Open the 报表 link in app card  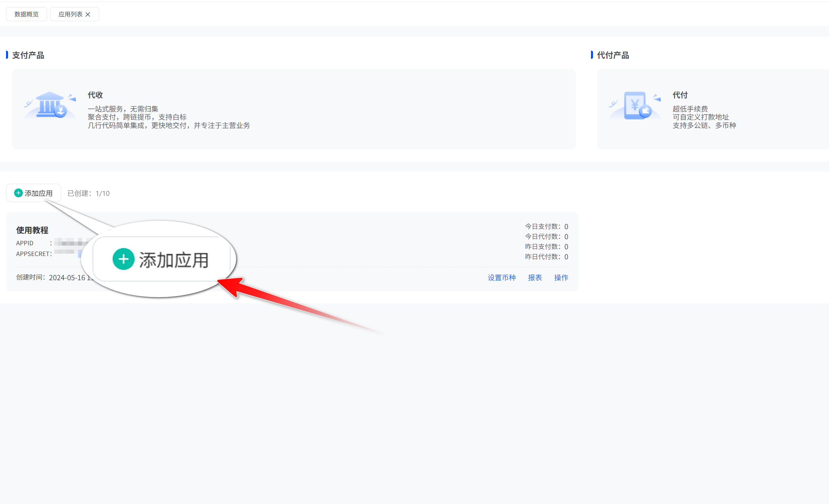[535, 278]
